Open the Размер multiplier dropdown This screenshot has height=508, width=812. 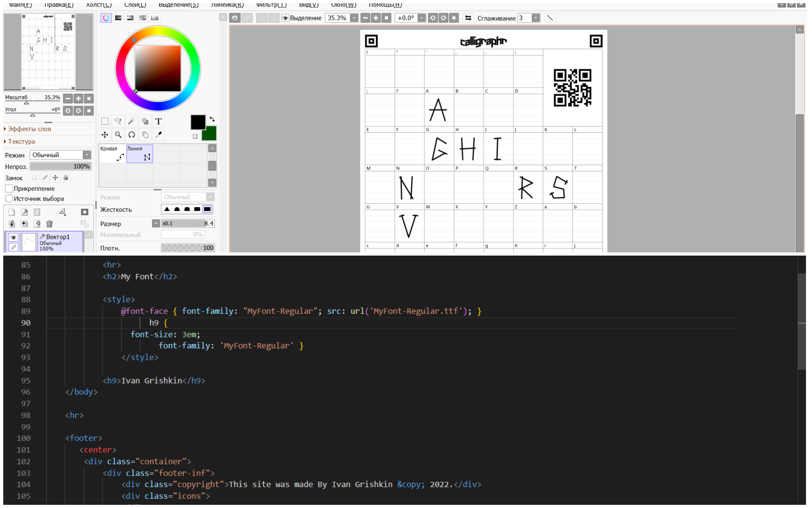click(156, 224)
